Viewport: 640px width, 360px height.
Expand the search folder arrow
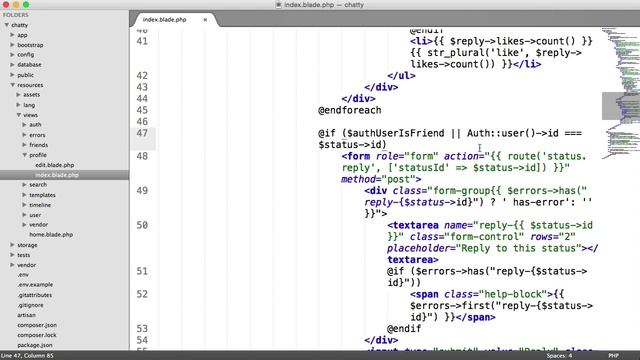[x=24, y=184]
